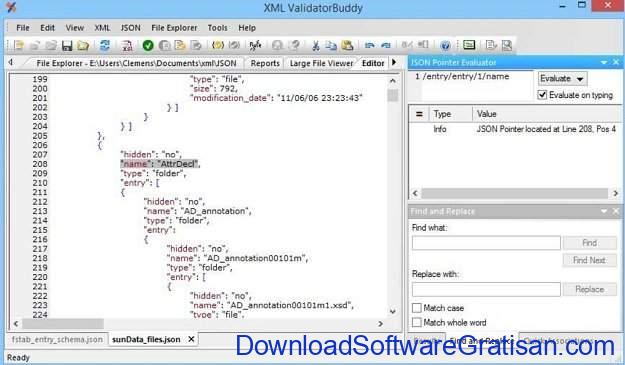625x365 pixels.
Task: Open the Tools menu
Action: pyautogui.click(x=217, y=28)
